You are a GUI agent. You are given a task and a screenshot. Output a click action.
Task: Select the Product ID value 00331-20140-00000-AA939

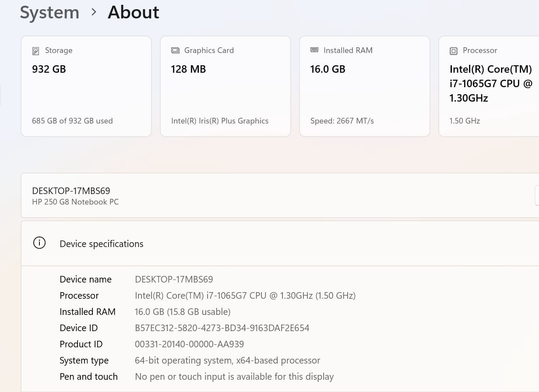pyautogui.click(x=189, y=344)
